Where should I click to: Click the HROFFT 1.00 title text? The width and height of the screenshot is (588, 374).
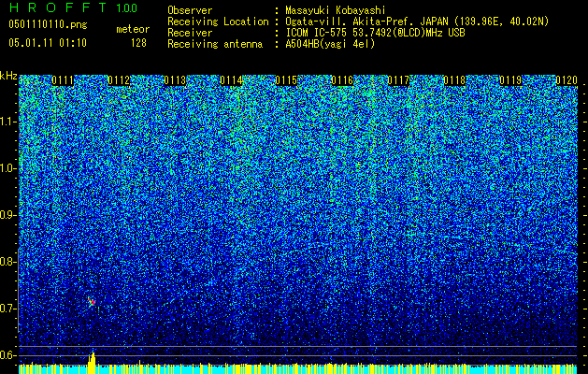coord(73,7)
